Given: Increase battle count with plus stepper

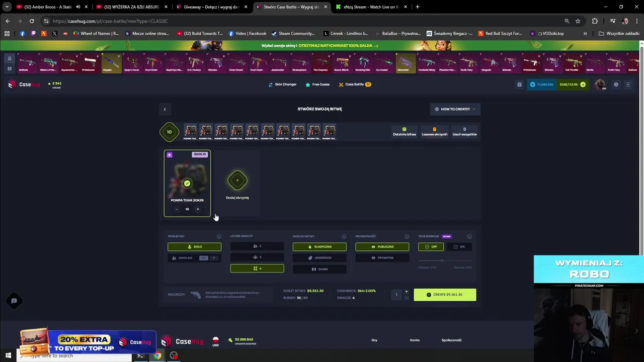Looking at the screenshot, I should [407, 292].
